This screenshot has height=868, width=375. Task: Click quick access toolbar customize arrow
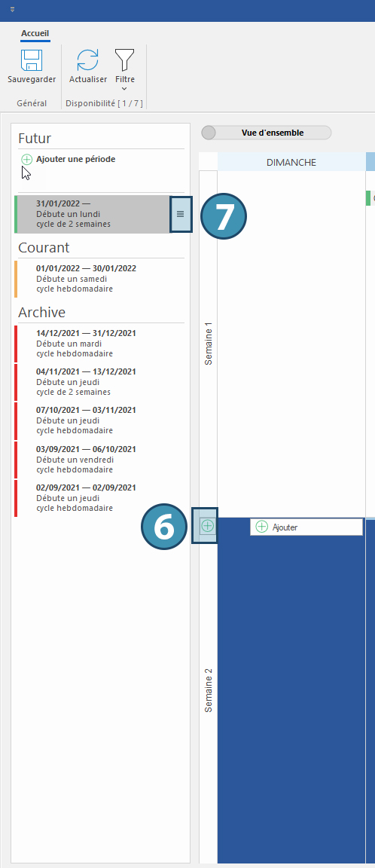coord(12,9)
